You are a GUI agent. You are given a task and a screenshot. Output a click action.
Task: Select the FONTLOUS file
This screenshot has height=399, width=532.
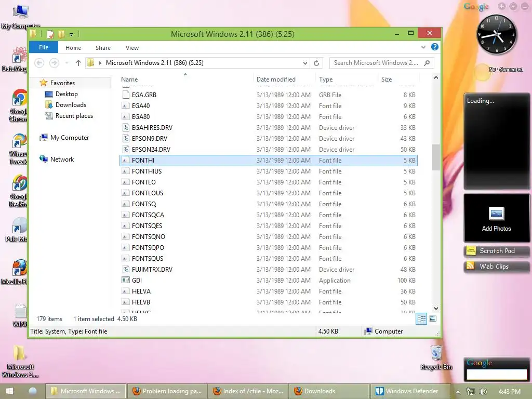[x=269, y=193]
